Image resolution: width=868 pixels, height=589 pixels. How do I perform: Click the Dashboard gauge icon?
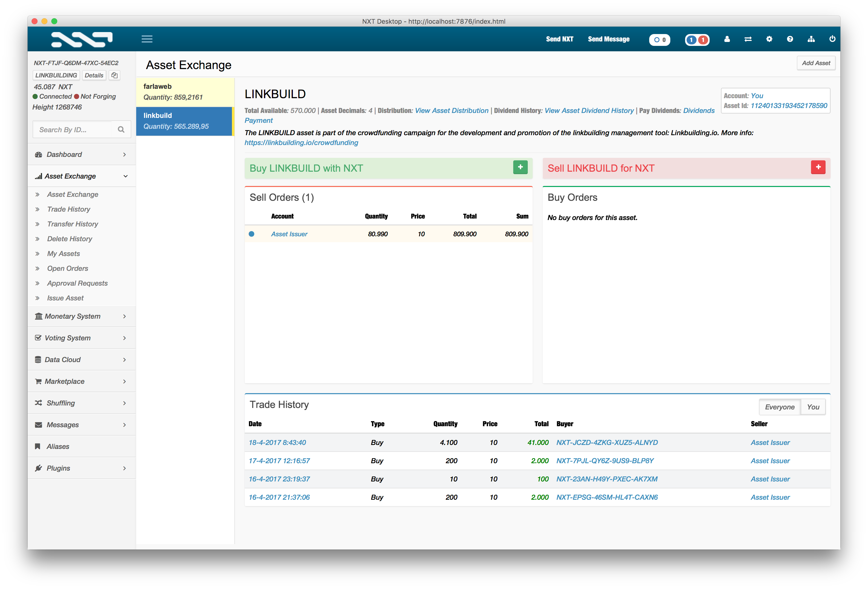38,155
